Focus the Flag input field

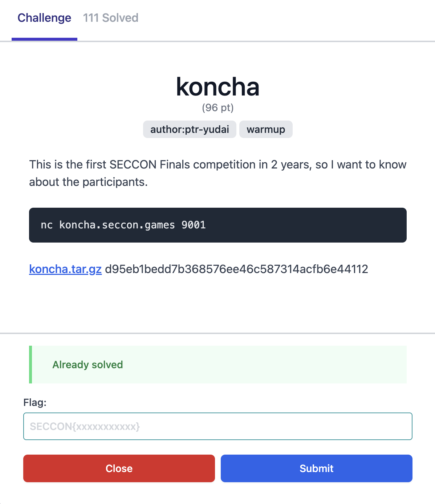click(218, 426)
